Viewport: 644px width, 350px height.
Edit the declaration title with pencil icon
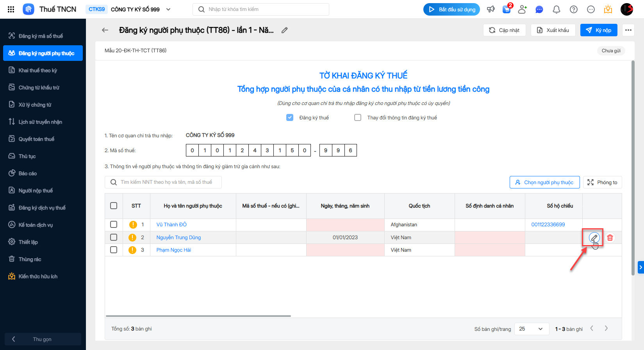285,30
